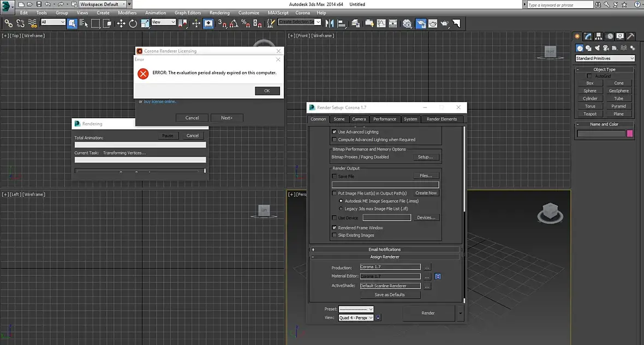
Task: Toggle the Percent Snap button
Action: click(x=246, y=23)
